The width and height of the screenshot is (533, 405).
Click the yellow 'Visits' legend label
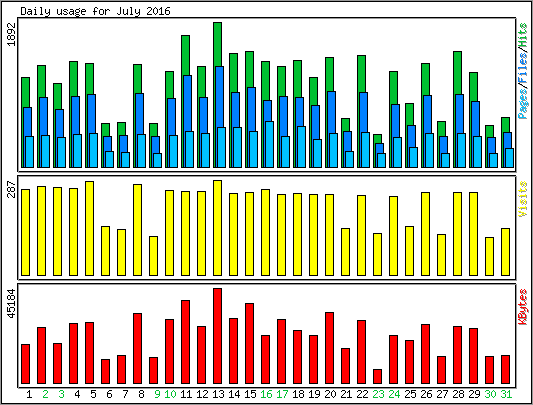(523, 199)
